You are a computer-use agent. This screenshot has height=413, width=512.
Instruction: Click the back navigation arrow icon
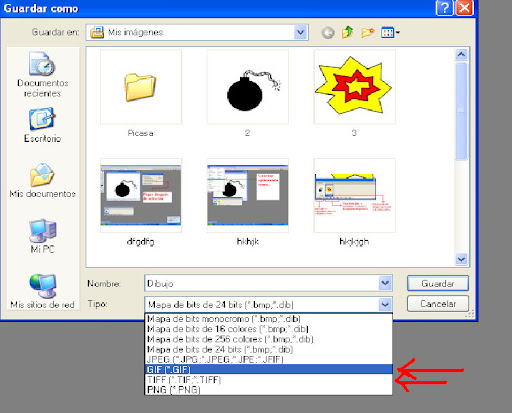pyautogui.click(x=328, y=33)
